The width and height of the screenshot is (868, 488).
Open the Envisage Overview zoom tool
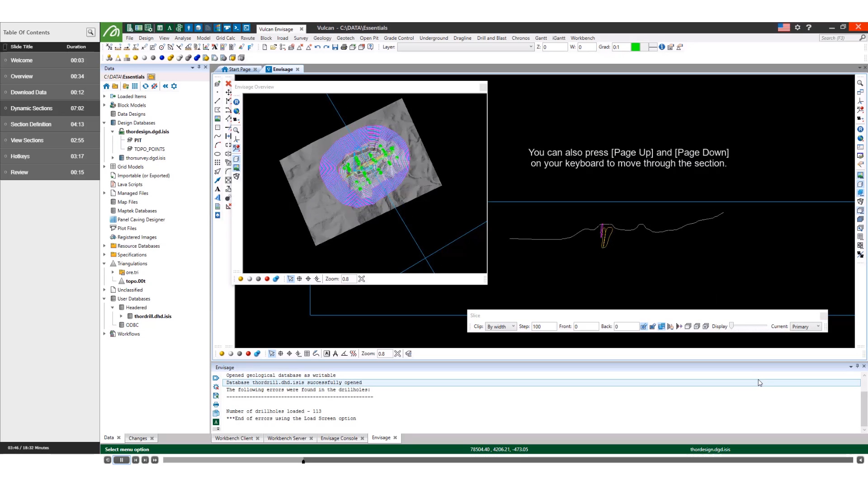tap(236, 130)
